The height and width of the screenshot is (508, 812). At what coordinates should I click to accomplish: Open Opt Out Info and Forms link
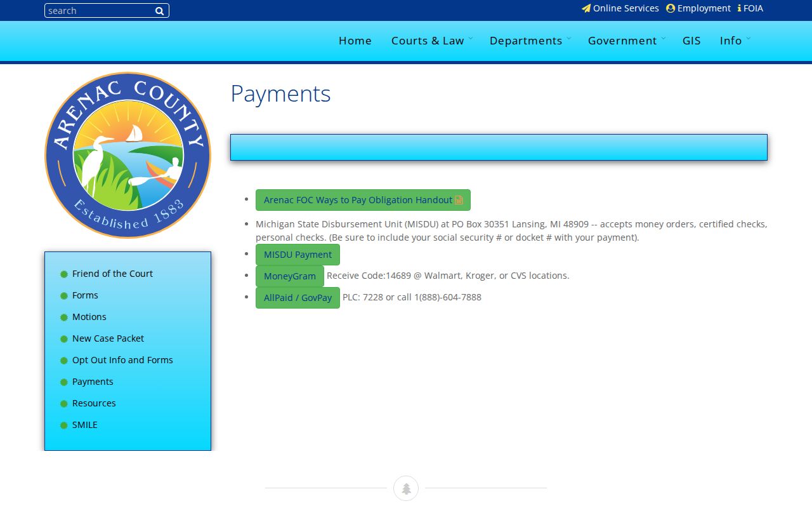pos(122,360)
